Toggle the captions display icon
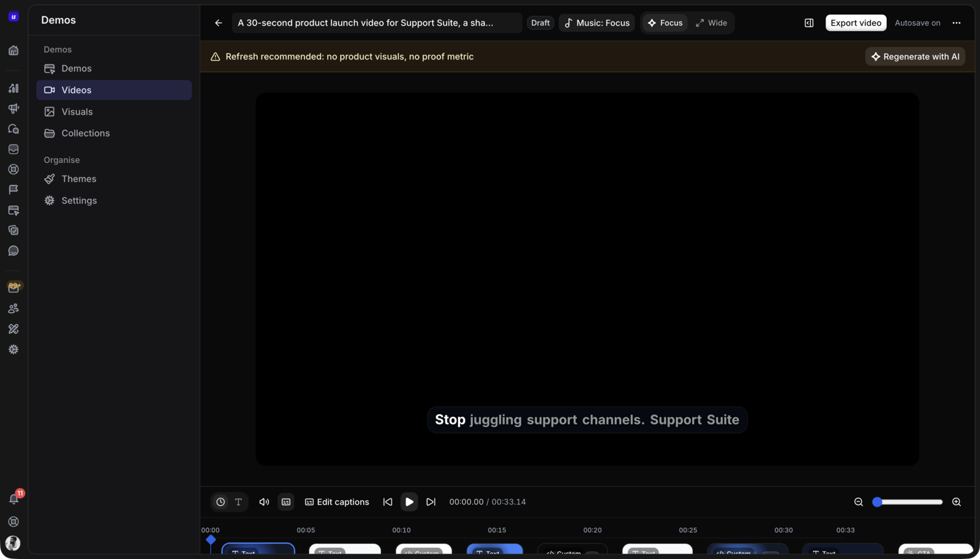This screenshot has height=559, width=980. tap(286, 502)
